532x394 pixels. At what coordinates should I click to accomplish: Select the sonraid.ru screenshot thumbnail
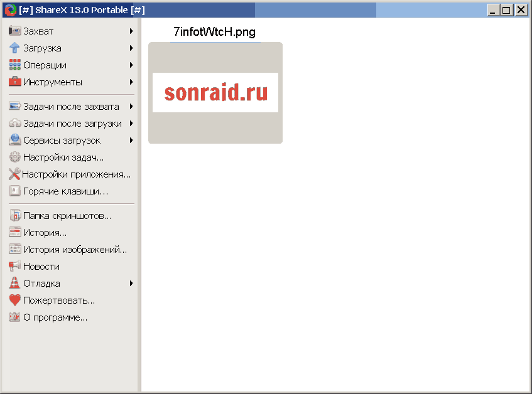pyautogui.click(x=215, y=92)
